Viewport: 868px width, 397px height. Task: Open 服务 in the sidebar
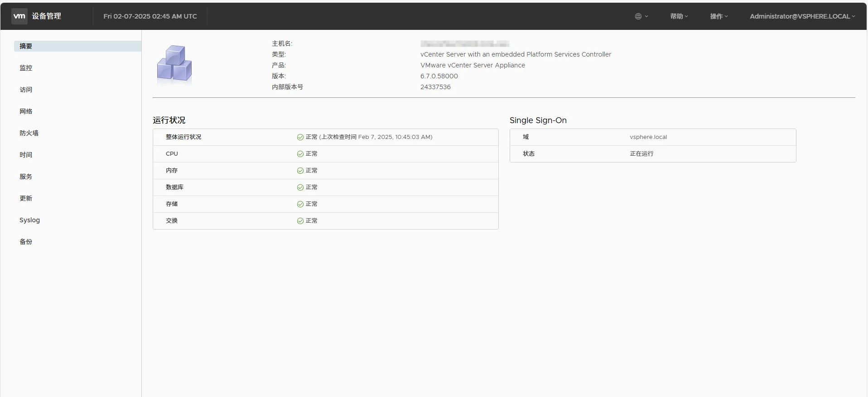[x=26, y=177]
